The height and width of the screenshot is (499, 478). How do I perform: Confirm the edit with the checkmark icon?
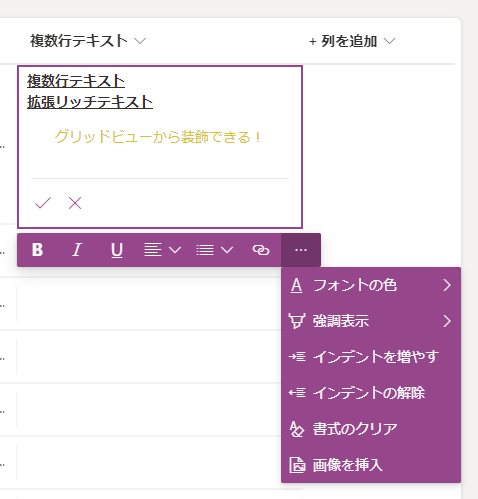pos(43,203)
